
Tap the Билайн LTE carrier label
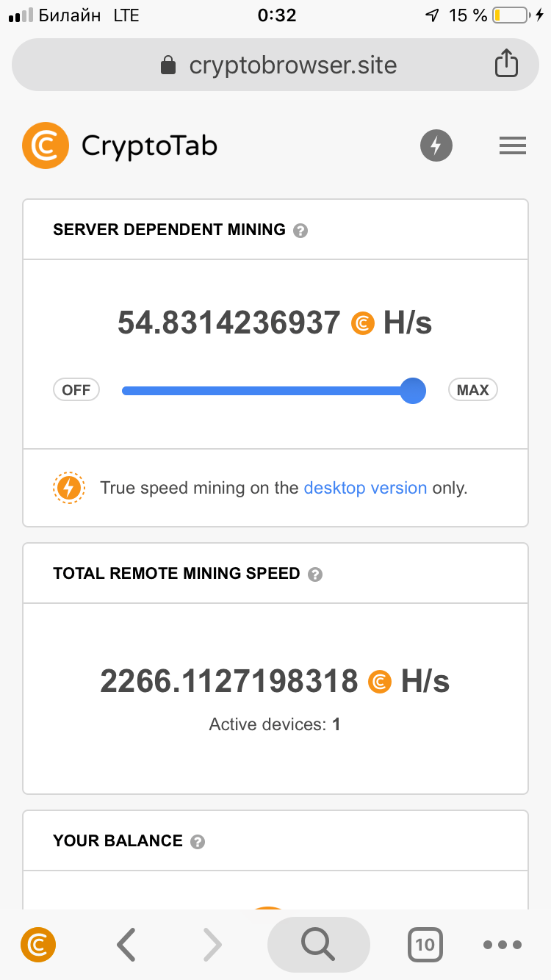pyautogui.click(x=89, y=15)
